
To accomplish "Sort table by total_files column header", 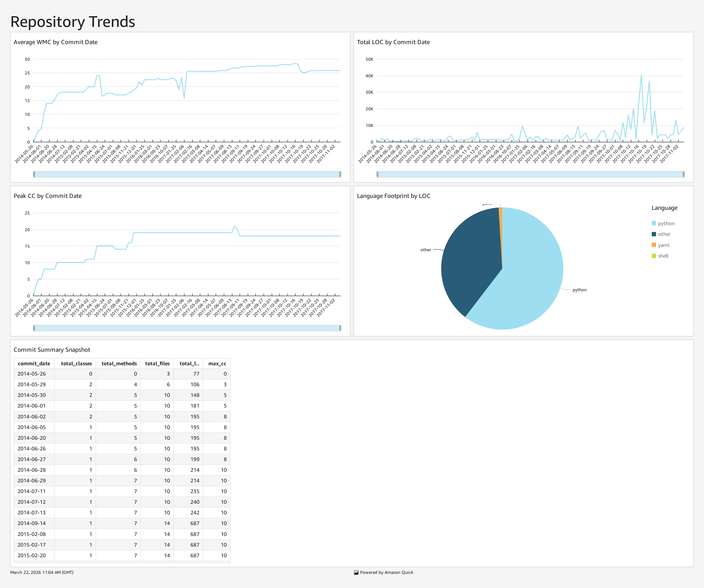I will pyautogui.click(x=157, y=364).
